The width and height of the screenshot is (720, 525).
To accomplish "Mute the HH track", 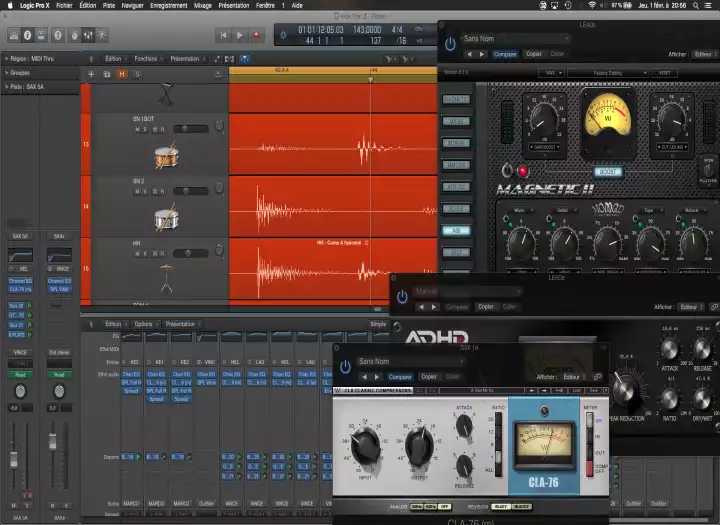I will pyautogui.click(x=137, y=254).
